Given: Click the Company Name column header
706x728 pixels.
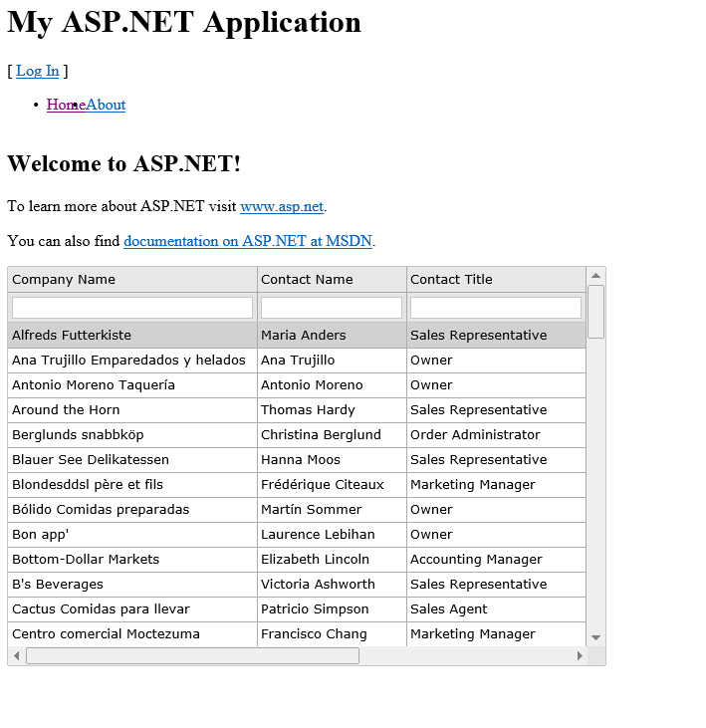Looking at the screenshot, I should [132, 280].
